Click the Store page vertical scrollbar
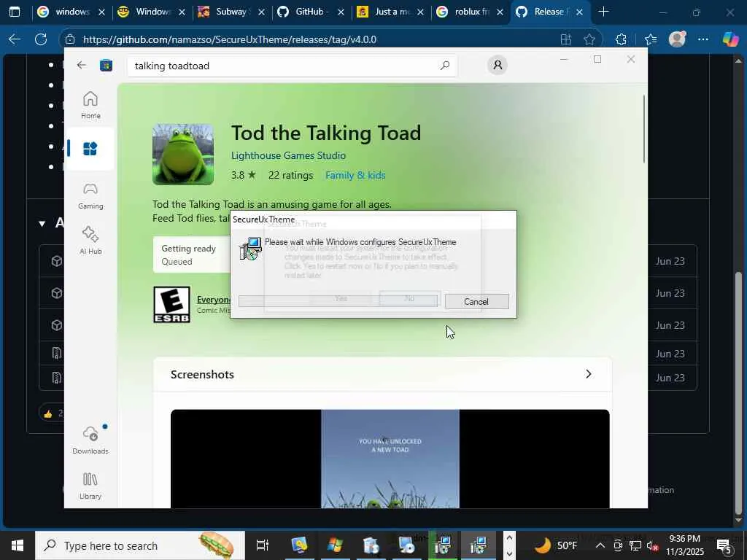This screenshot has width=747, height=560. [x=644, y=128]
